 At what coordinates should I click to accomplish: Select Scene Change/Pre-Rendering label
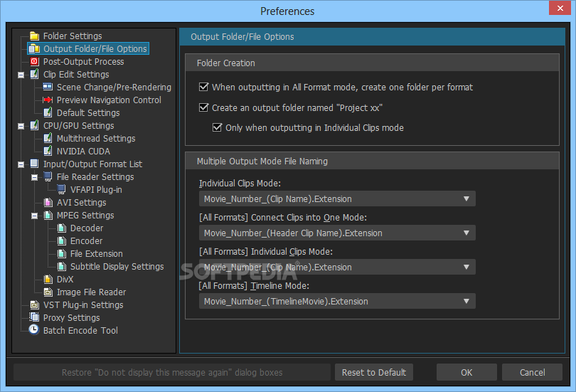(x=114, y=88)
